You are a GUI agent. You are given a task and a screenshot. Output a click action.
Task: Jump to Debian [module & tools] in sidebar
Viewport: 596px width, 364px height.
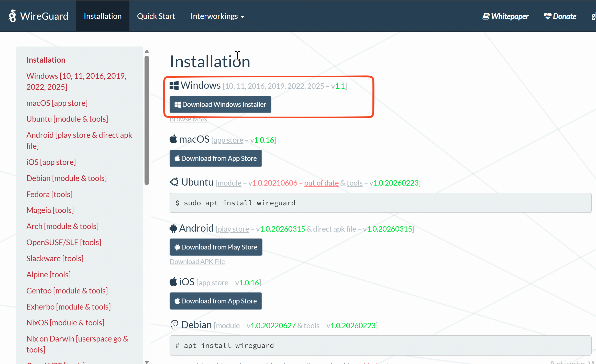pyautogui.click(x=67, y=178)
